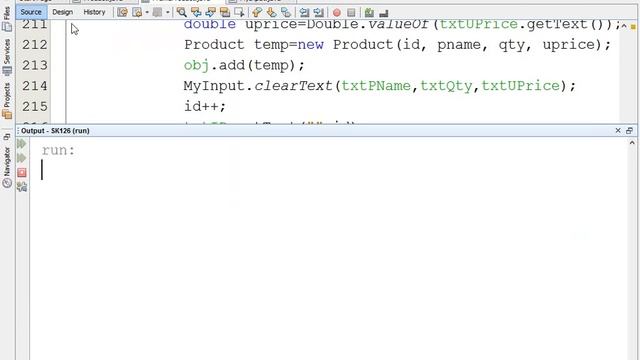Toggle Rectangular Selection mode
Screen dimensions: 640x360
239,12
